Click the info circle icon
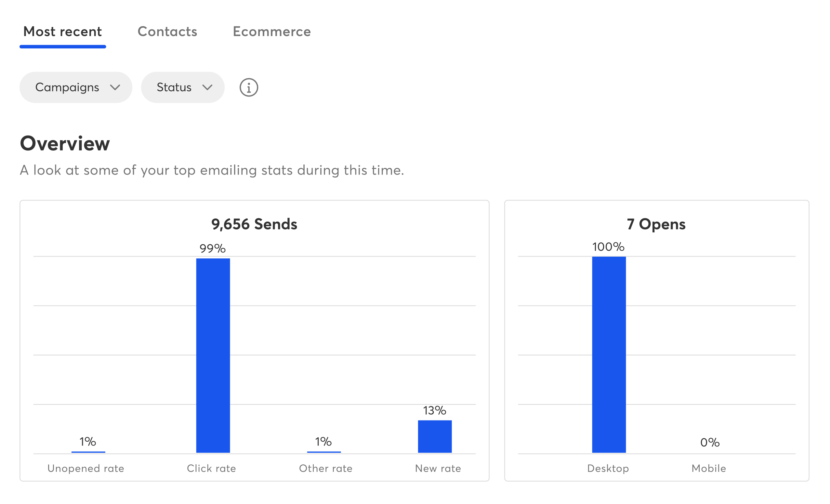 pyautogui.click(x=249, y=87)
